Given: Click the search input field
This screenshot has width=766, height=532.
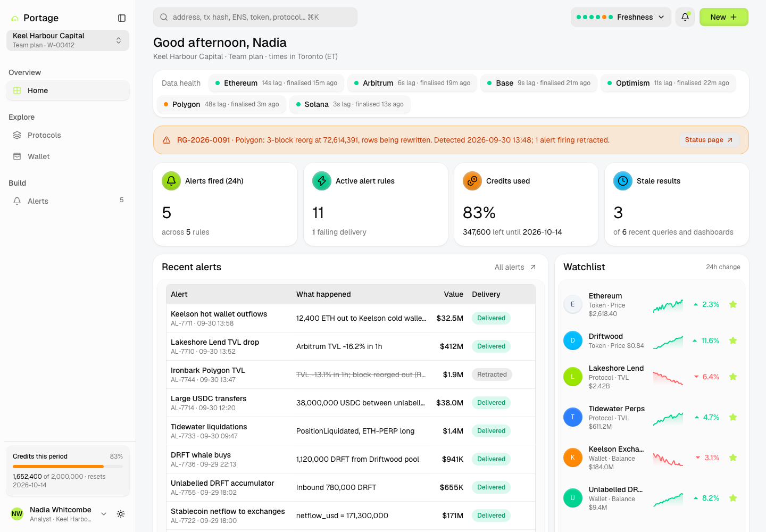Looking at the screenshot, I should tap(255, 17).
